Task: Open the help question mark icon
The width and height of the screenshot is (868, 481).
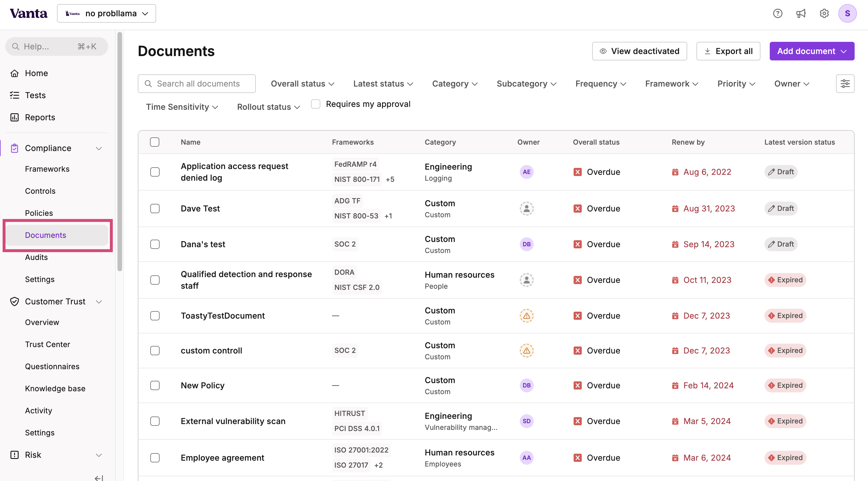Action: 777,13
